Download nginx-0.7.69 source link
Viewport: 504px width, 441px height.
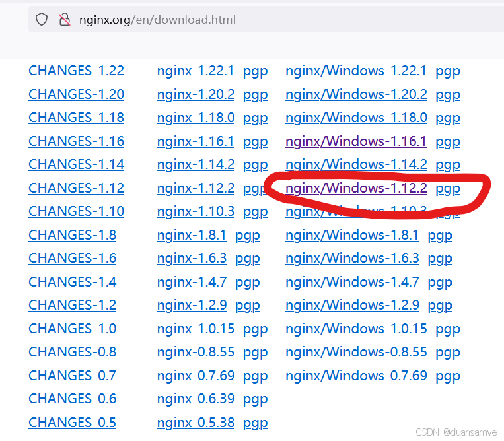[x=196, y=376]
